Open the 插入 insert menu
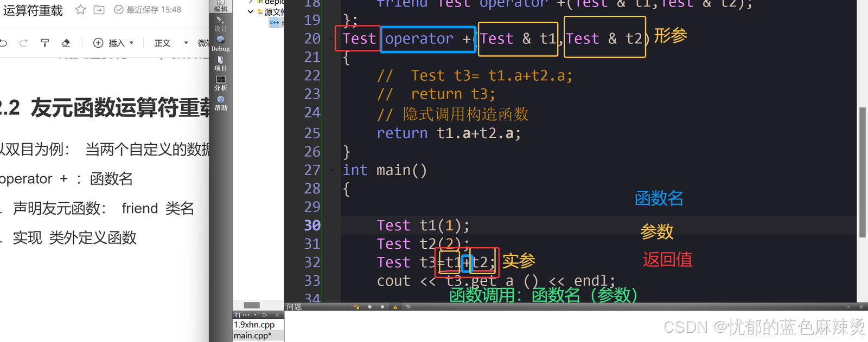 (x=113, y=43)
